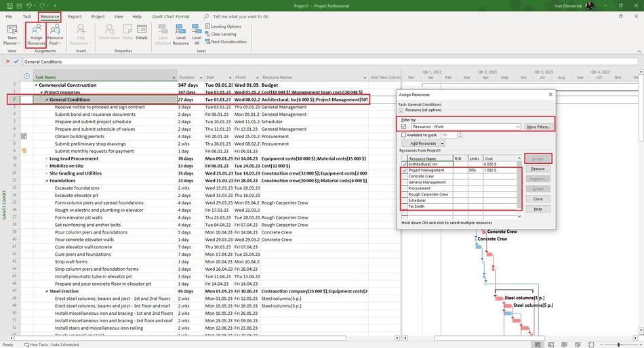Go to Next Overallocation
Screen dimensions: 644x348
click(226, 42)
